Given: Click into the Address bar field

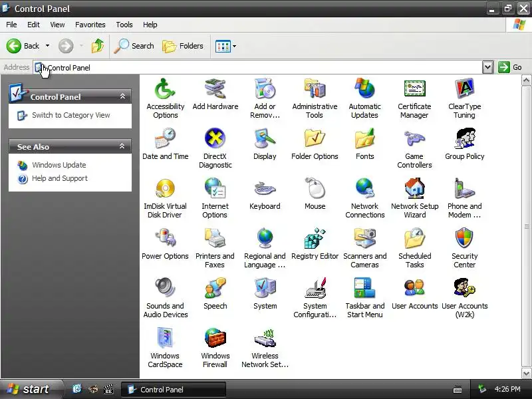Looking at the screenshot, I should 258,68.
